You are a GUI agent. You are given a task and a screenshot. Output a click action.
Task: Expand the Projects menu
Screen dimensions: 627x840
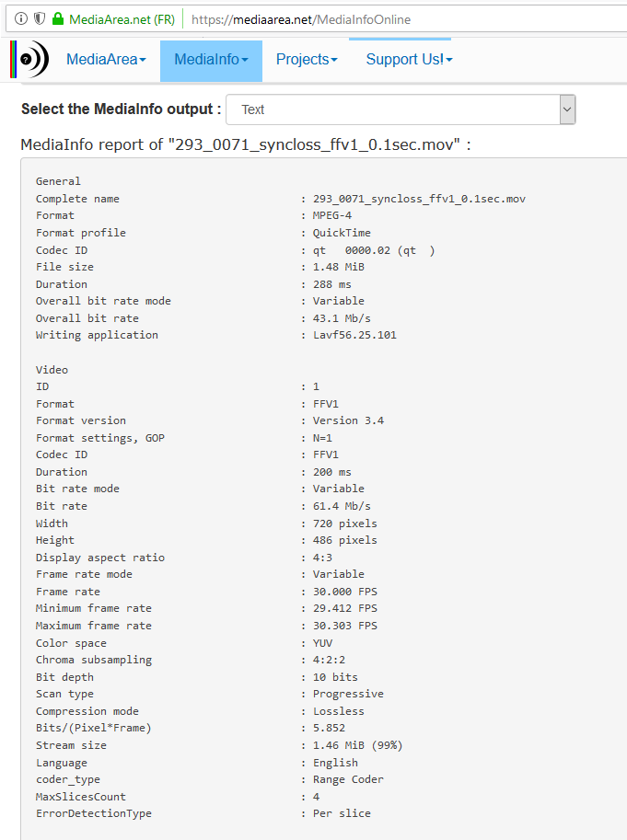click(307, 60)
